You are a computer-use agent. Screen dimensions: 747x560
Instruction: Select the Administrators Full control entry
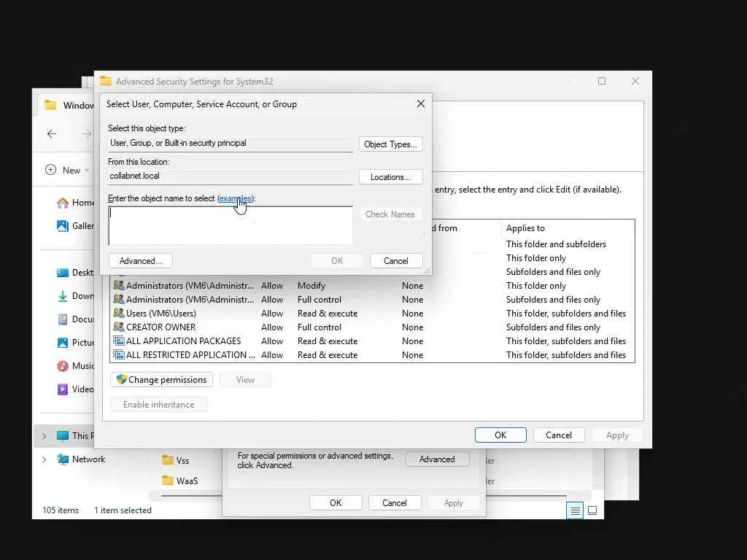click(372, 300)
